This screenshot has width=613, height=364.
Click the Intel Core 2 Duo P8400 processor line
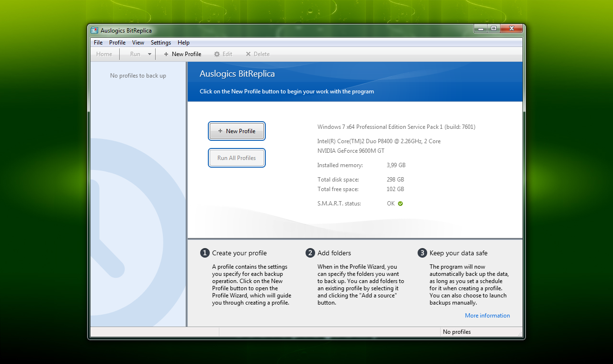pos(379,141)
